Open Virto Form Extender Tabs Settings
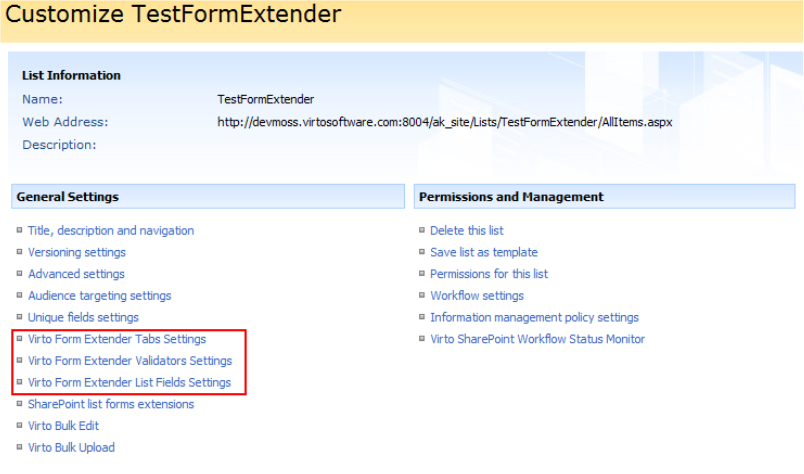This screenshot has width=804, height=474. pyautogui.click(x=117, y=339)
